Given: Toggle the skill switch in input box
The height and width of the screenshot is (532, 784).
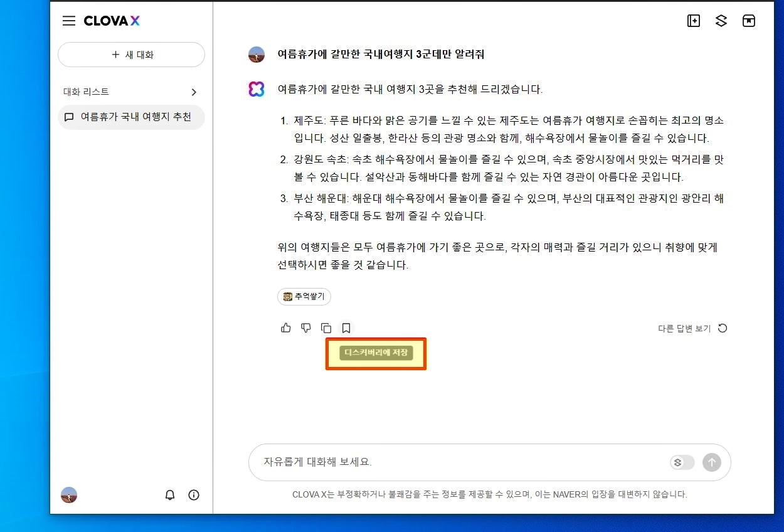Looking at the screenshot, I should click(682, 463).
